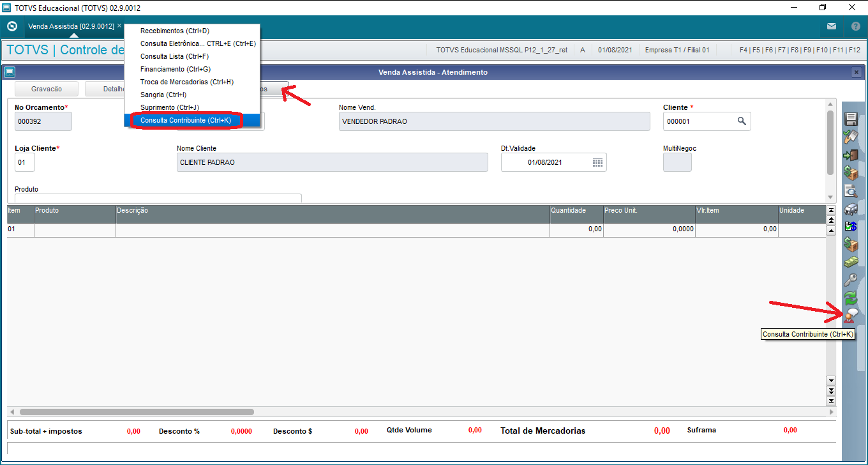
Task: Click the Gravação button
Action: 47,89
